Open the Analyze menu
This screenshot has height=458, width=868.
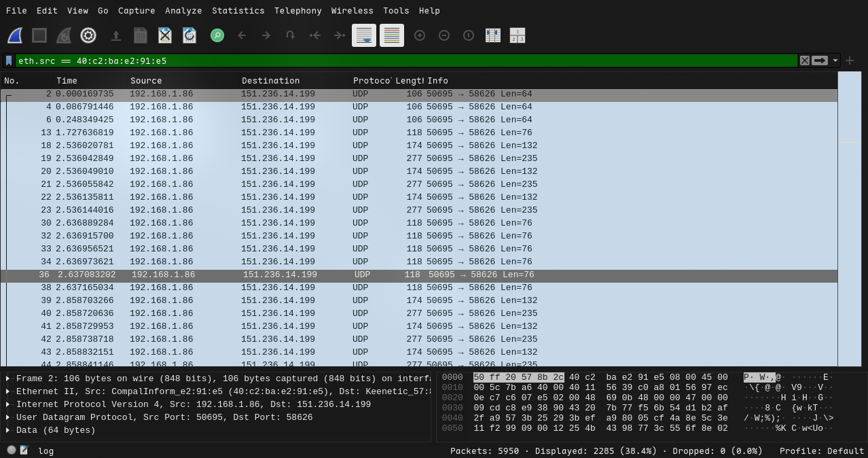tap(183, 11)
